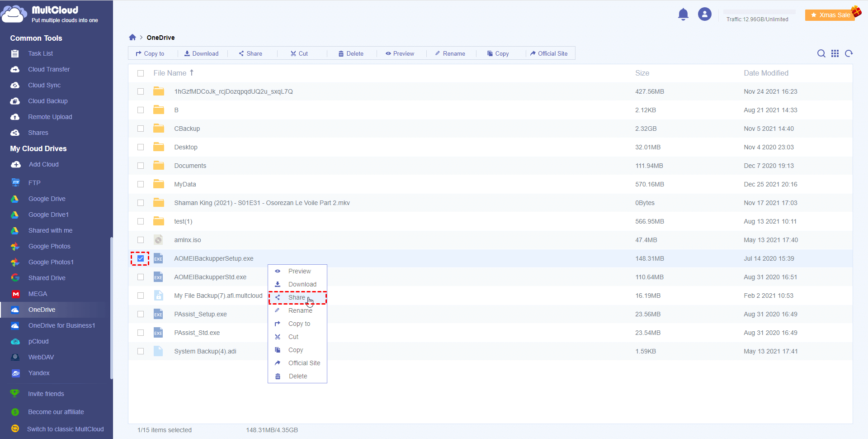The width and height of the screenshot is (868, 439).
Task: Choose Share from the context menu
Action: point(297,297)
